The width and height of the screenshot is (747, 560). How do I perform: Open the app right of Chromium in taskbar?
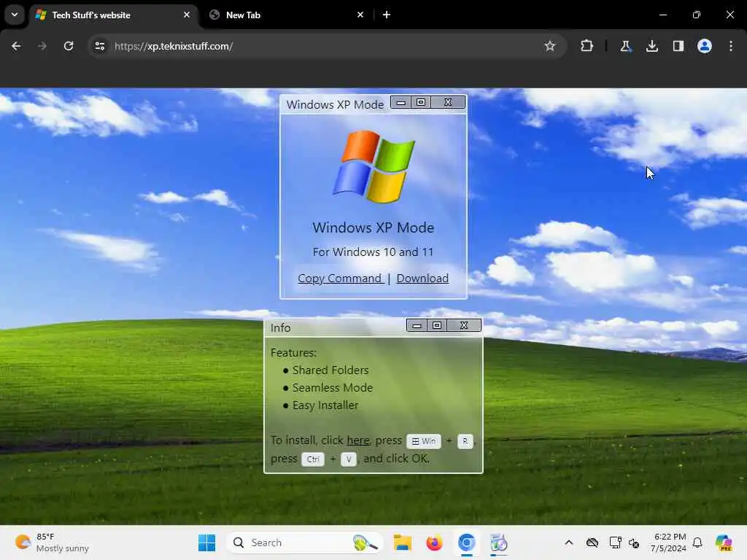pyautogui.click(x=499, y=542)
